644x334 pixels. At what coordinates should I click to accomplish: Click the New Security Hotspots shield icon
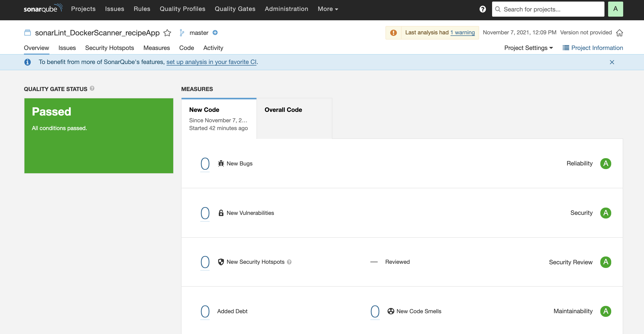(221, 262)
